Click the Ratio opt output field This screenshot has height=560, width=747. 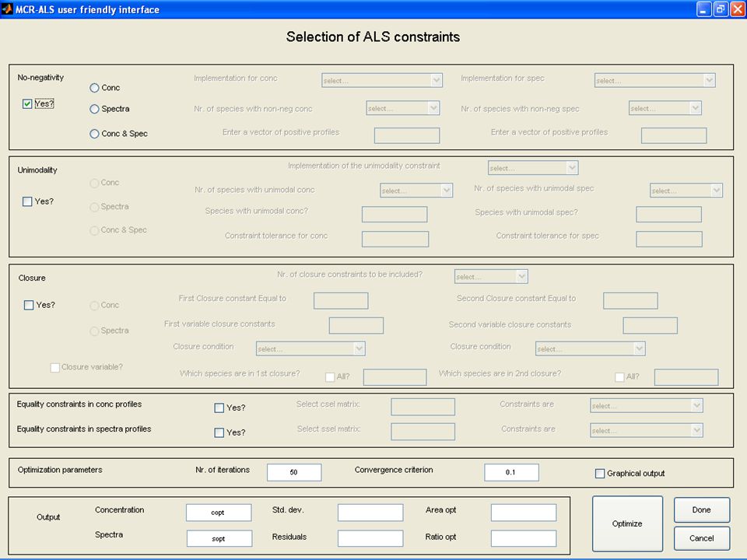(x=524, y=538)
